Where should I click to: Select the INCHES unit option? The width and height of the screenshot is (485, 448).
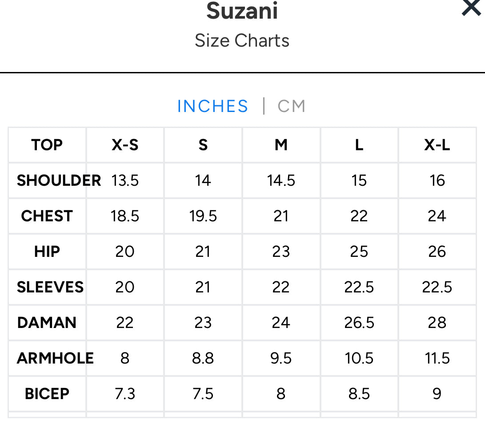click(x=212, y=107)
